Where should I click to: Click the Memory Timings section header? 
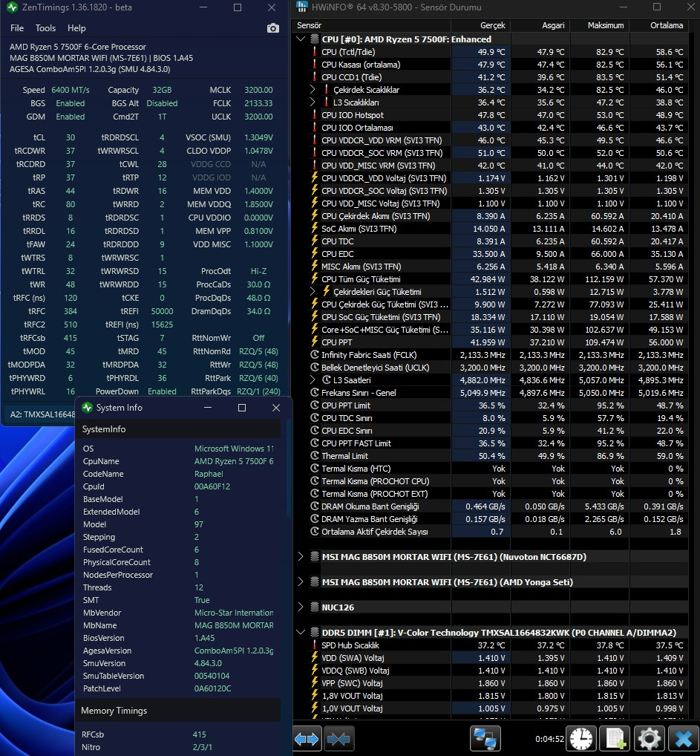[x=178, y=711]
